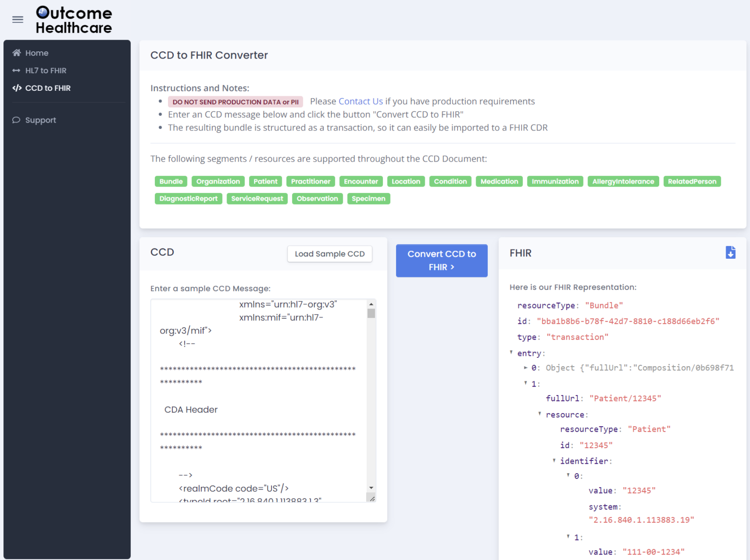Click inside the CCD message textarea

[259, 400]
